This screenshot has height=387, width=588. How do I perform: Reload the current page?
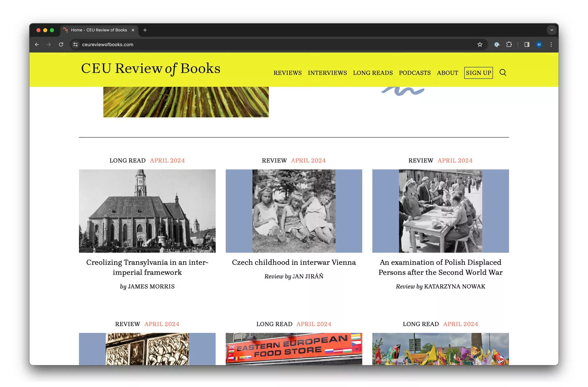[x=61, y=44]
